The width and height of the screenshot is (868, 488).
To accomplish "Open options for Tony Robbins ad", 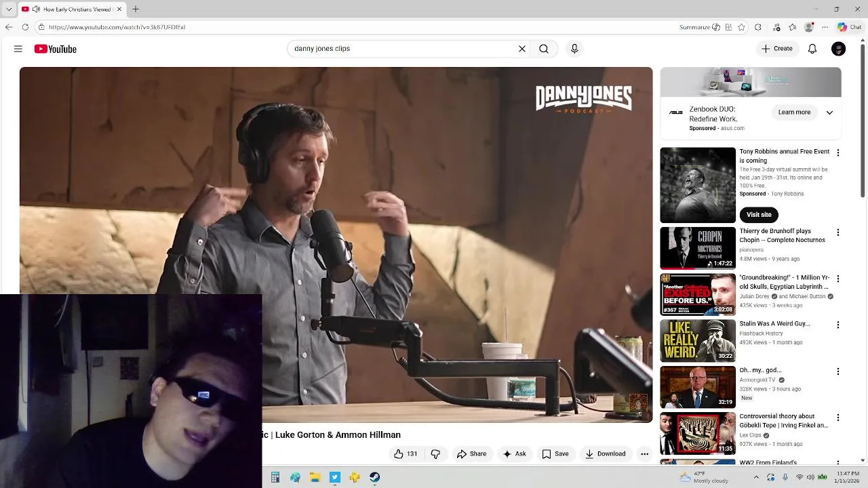I will point(838,153).
